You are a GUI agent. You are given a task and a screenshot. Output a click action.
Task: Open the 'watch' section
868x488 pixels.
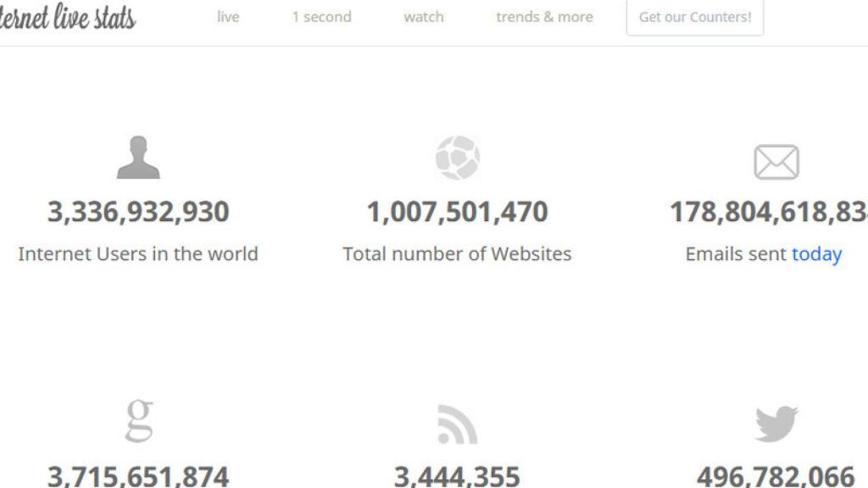(x=423, y=16)
